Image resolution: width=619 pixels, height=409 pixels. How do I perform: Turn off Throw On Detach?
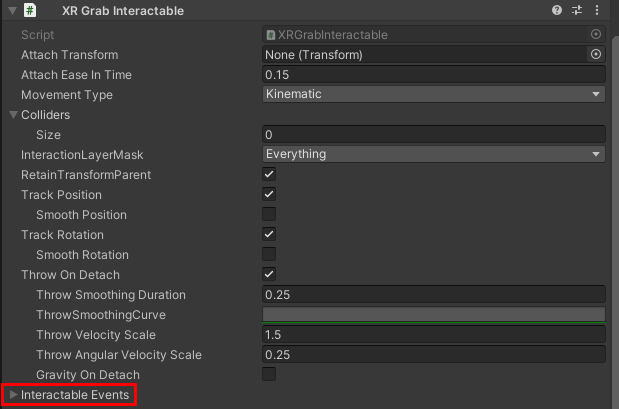pyautogui.click(x=269, y=274)
